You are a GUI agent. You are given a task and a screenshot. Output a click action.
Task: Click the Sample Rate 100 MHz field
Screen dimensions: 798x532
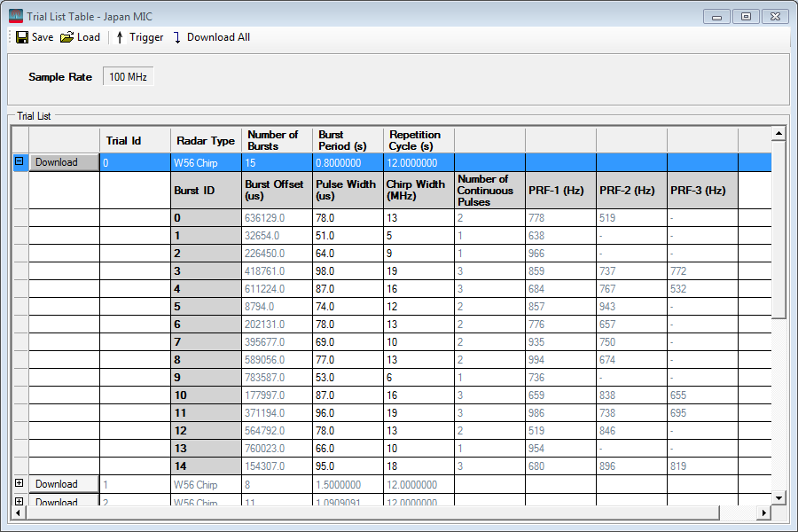tap(128, 77)
